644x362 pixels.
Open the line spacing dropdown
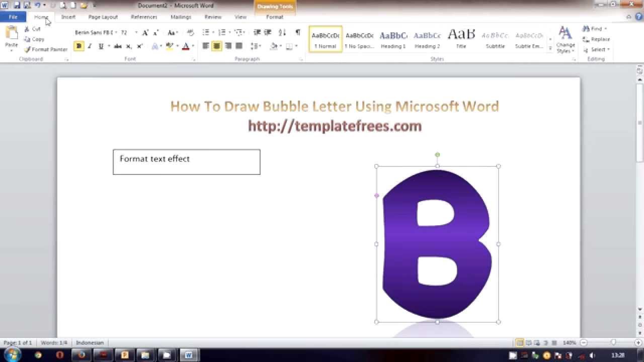click(257, 46)
